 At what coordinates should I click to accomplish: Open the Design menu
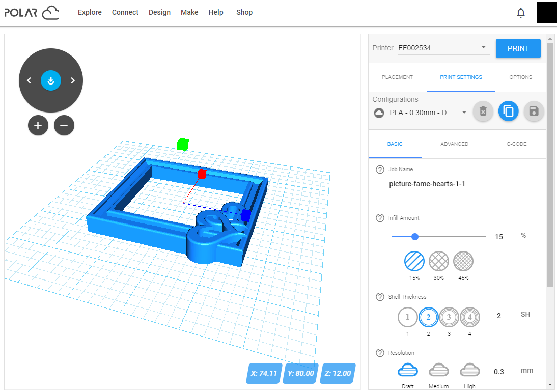click(x=159, y=12)
